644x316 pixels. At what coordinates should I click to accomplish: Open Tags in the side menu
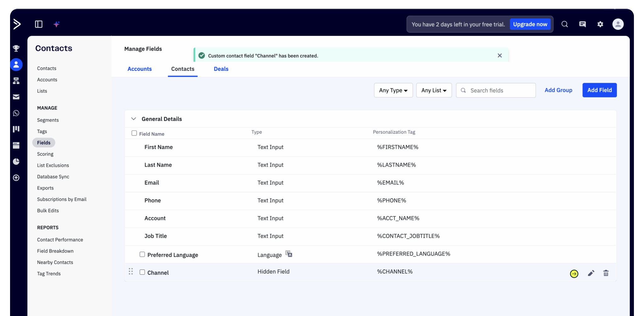coord(42,131)
